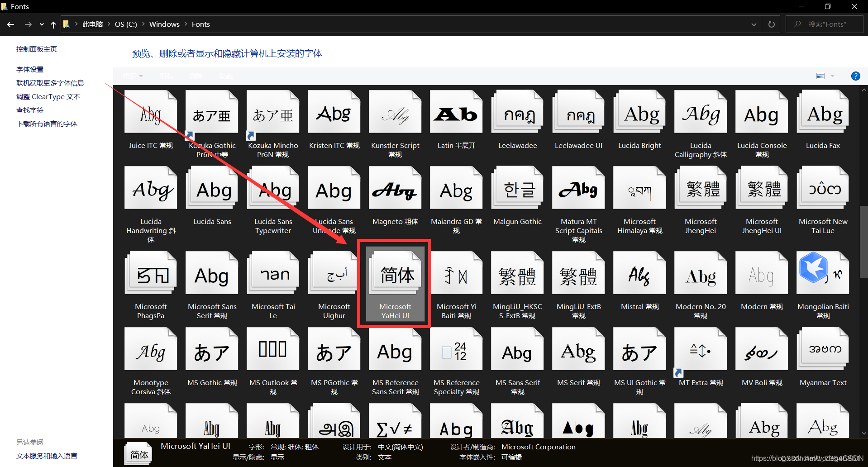Select the Lucida Console font
This screenshot has height=467, width=868.
click(762, 124)
